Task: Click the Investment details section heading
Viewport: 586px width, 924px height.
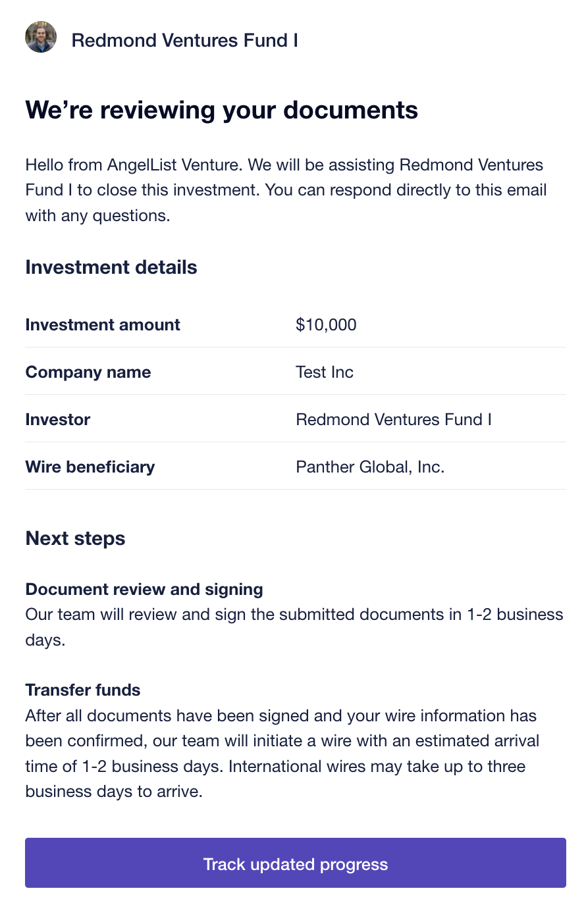Action: click(x=111, y=267)
